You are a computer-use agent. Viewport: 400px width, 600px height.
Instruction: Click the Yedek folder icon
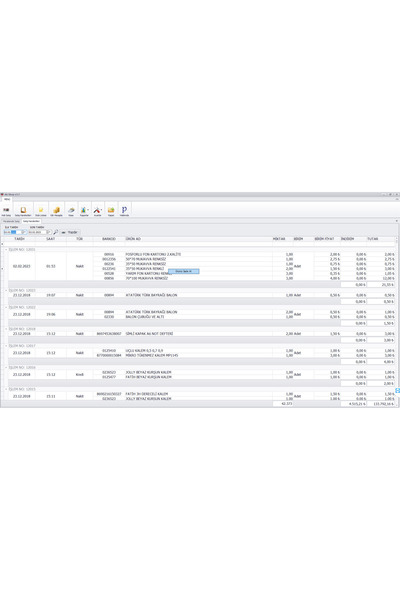pos(111,211)
